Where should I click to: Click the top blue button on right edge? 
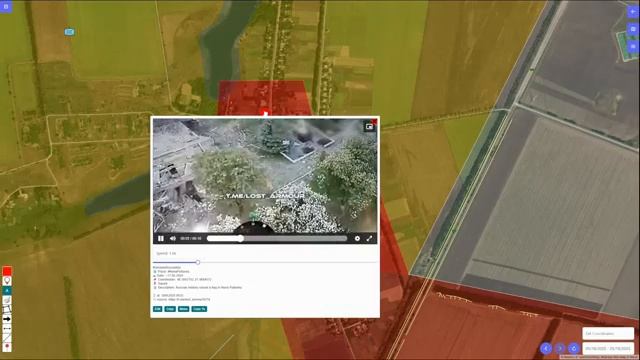[x=633, y=11]
